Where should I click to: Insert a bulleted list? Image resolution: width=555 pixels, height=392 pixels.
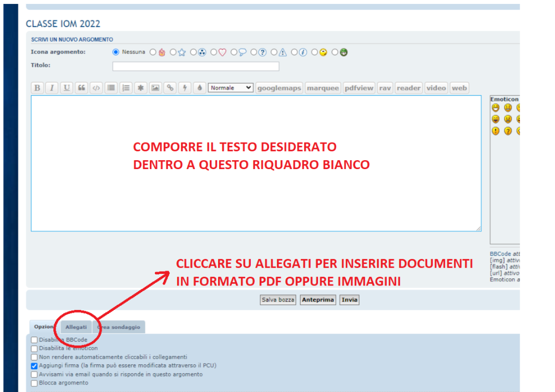[x=111, y=88]
